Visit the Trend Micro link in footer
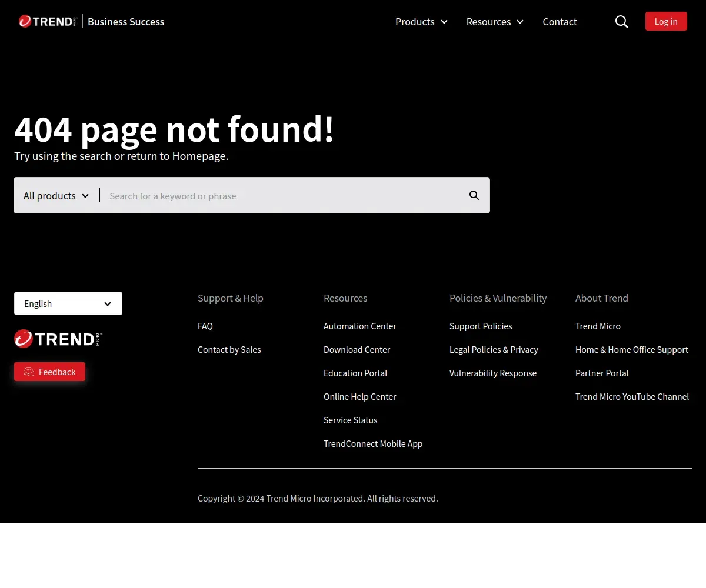 coord(598,326)
